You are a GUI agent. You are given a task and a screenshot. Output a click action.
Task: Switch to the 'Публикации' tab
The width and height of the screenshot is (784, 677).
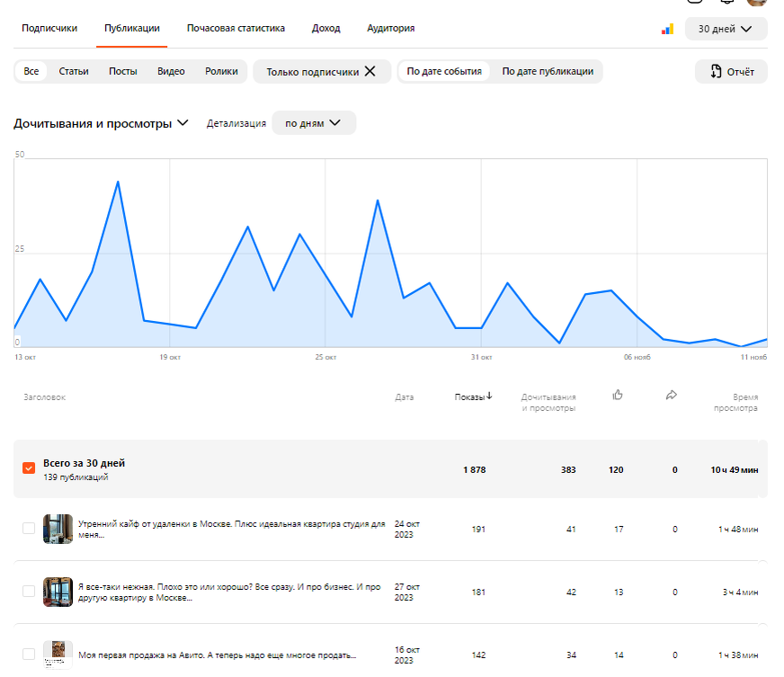pyautogui.click(x=132, y=29)
